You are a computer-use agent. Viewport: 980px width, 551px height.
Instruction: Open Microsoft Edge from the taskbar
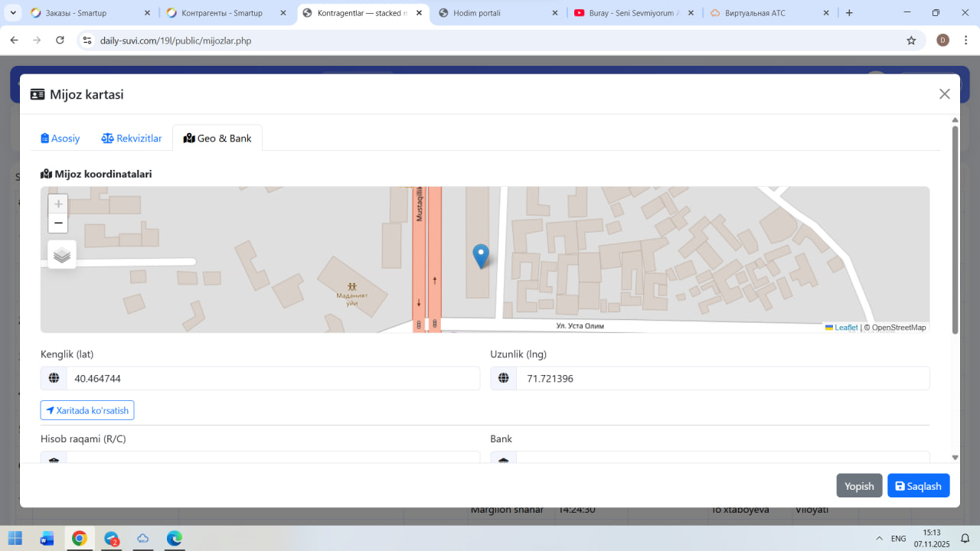pyautogui.click(x=175, y=538)
